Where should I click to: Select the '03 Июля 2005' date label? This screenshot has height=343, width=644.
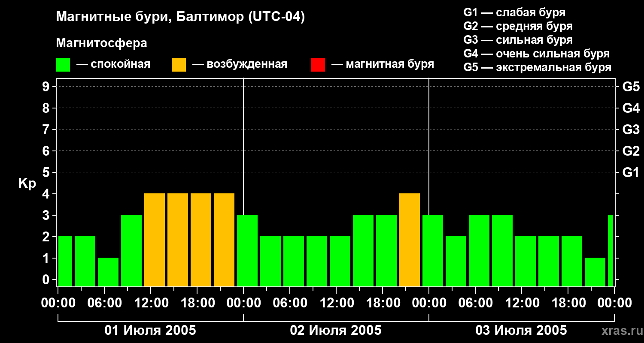coord(521,331)
